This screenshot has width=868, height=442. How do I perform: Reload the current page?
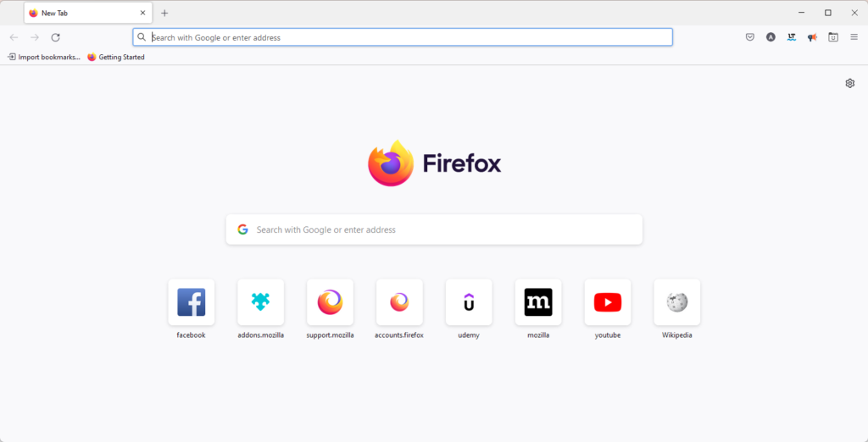pos(55,37)
